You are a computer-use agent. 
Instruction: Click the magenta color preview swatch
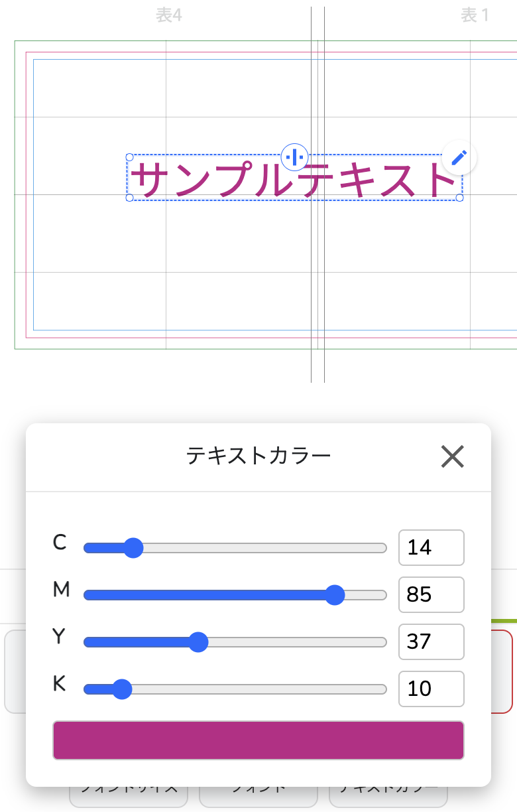[x=258, y=739]
